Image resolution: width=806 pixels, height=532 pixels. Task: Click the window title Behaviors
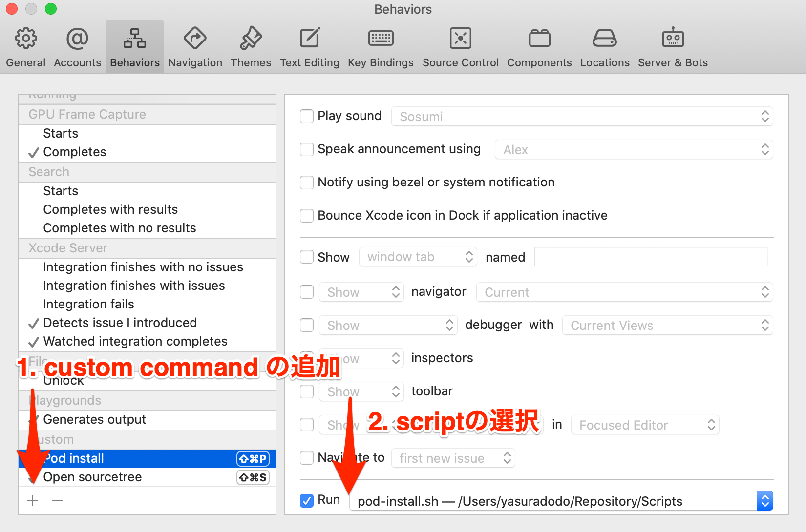tap(403, 9)
